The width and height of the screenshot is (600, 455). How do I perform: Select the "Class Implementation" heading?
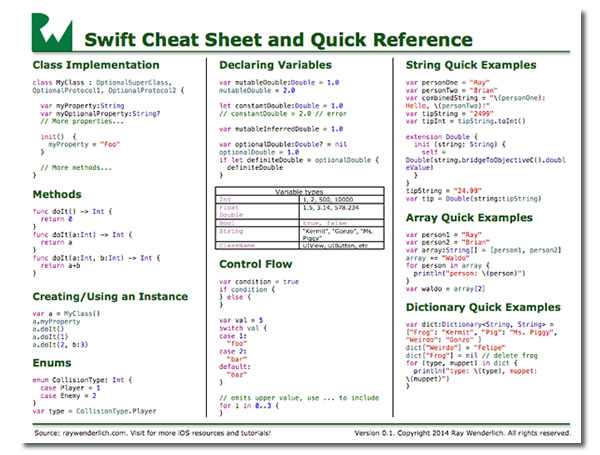[x=96, y=65]
